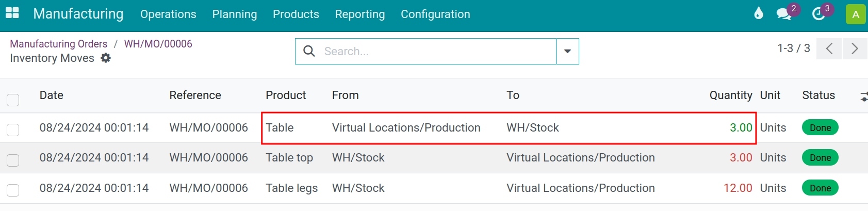Sort by the Status column header

click(818, 95)
